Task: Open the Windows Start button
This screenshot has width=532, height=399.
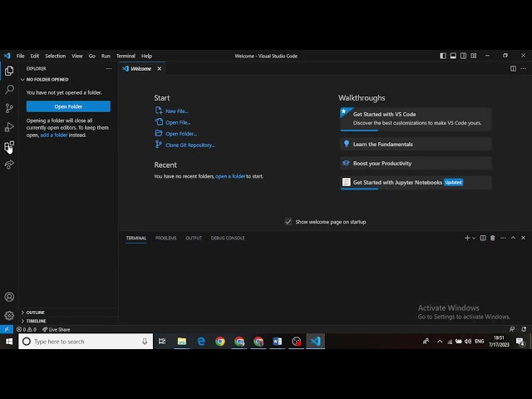Action: tap(9, 342)
